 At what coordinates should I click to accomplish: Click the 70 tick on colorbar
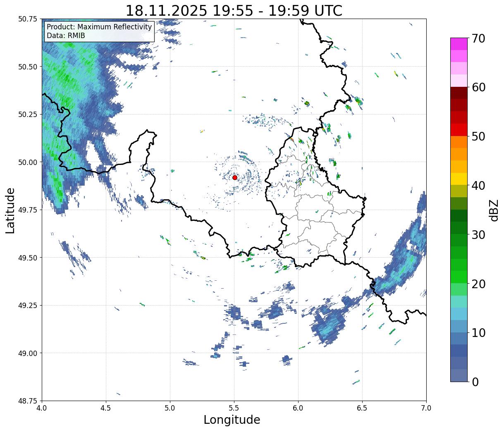coord(478,38)
